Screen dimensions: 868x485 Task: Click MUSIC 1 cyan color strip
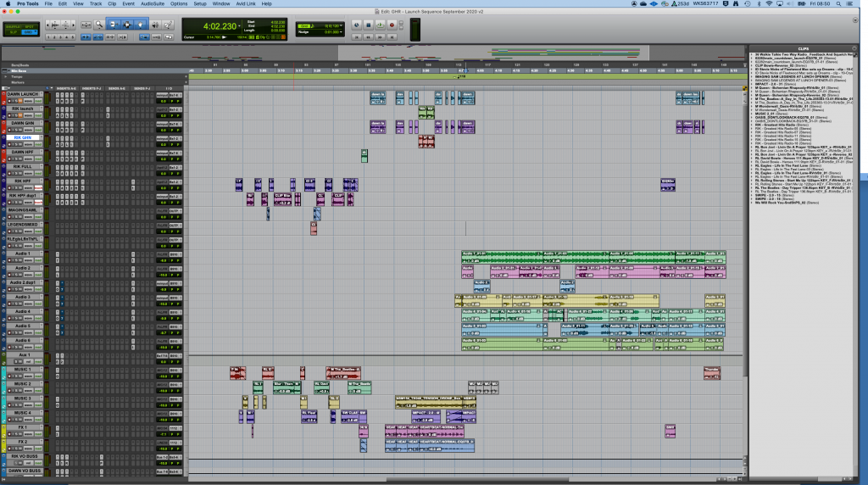coord(3,373)
